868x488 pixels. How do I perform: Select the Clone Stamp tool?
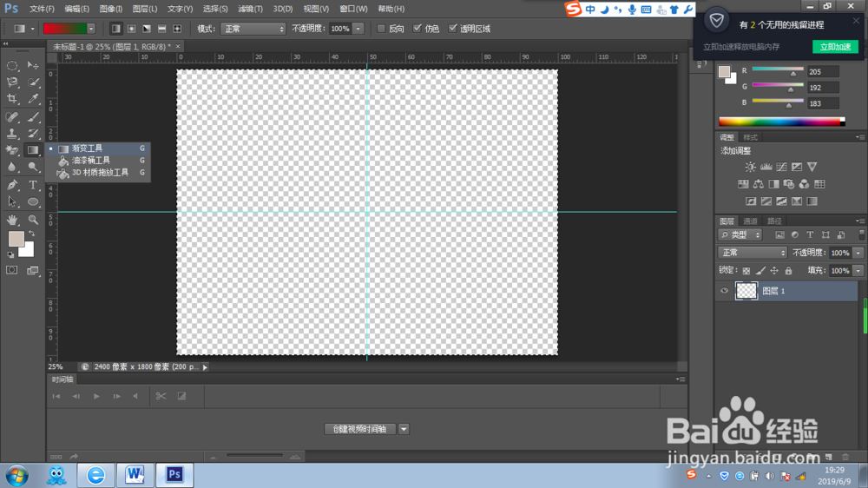coord(12,134)
